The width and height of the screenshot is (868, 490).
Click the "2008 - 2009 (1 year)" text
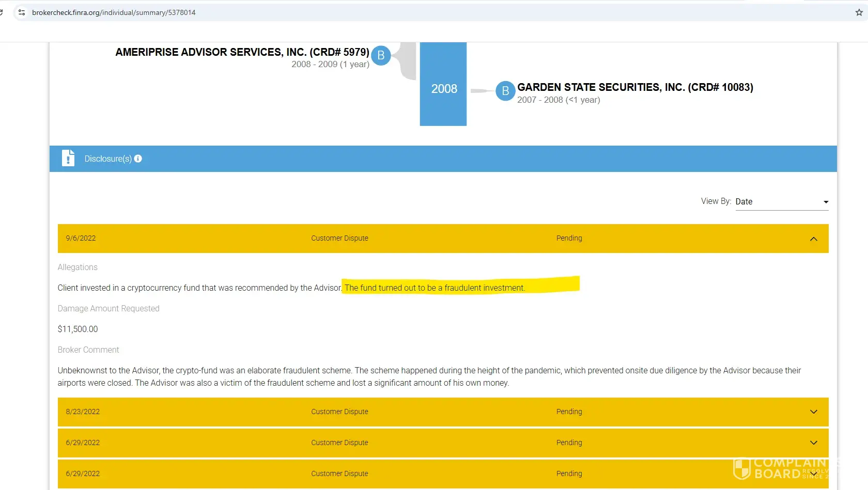click(x=330, y=65)
